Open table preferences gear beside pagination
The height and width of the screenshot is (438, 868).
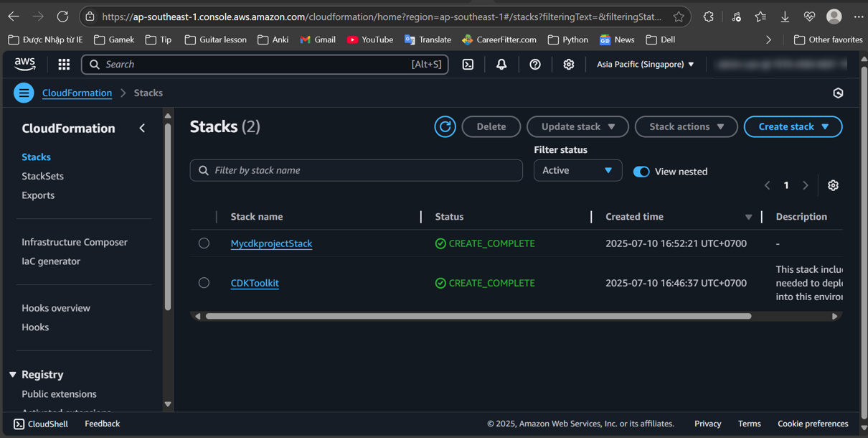point(833,185)
